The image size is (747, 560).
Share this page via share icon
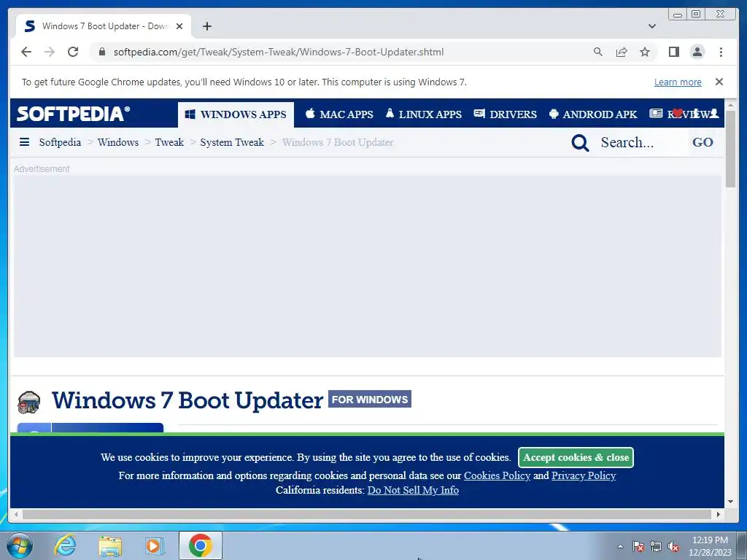(622, 52)
